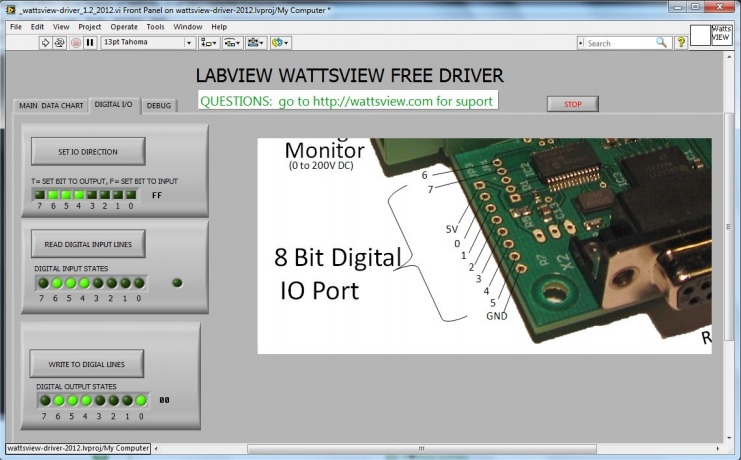
Task: Click the wattsview-driver-2012.lvproj/My Computer status label
Action: (x=78, y=448)
